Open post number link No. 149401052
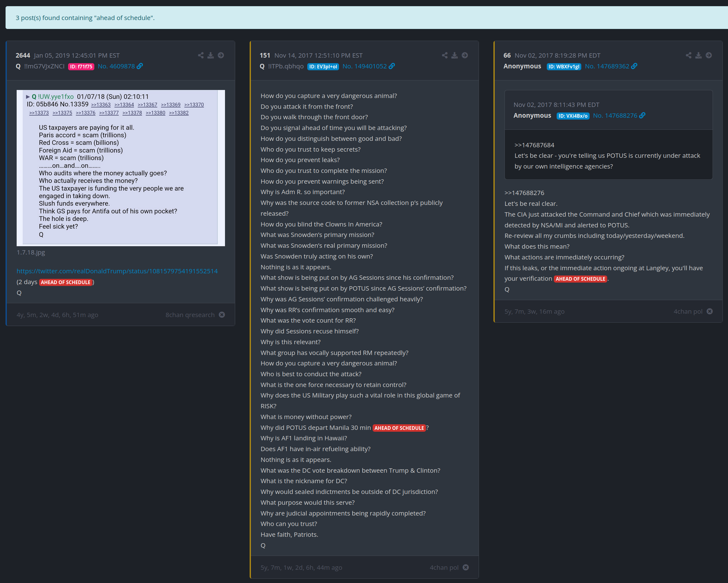This screenshot has height=583, width=728. 364,66
